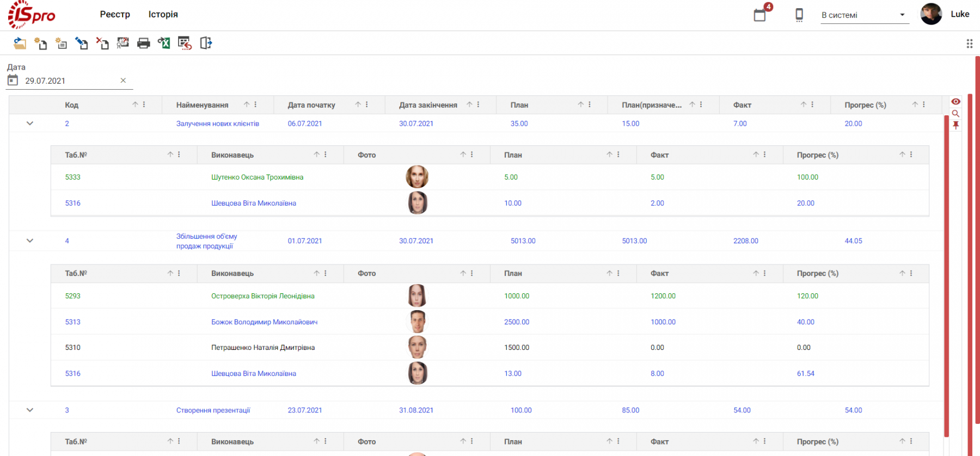
Task: Click the table's inner red vertical scrollbar
Action: [x=946, y=276]
